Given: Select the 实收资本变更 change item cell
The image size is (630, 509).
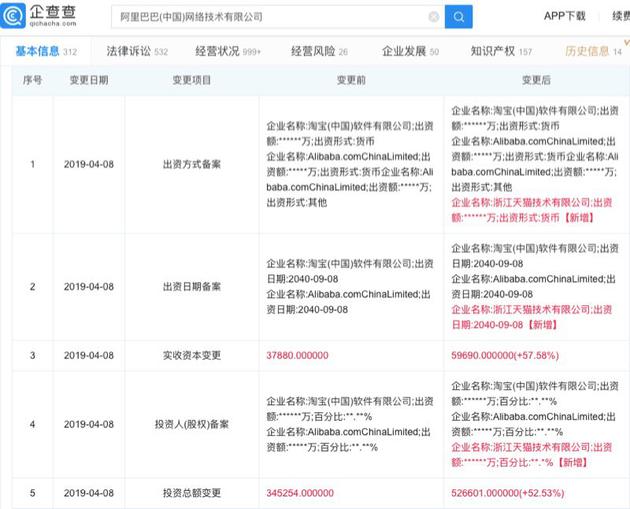Looking at the screenshot, I should click(192, 355).
